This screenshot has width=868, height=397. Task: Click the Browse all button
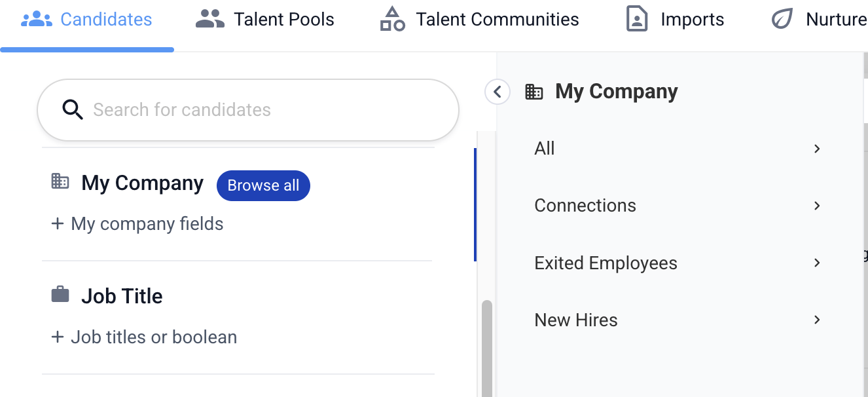point(263,185)
